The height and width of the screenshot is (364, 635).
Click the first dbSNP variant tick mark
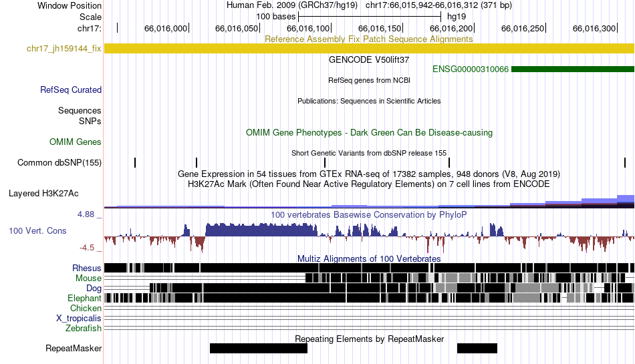[135, 162]
